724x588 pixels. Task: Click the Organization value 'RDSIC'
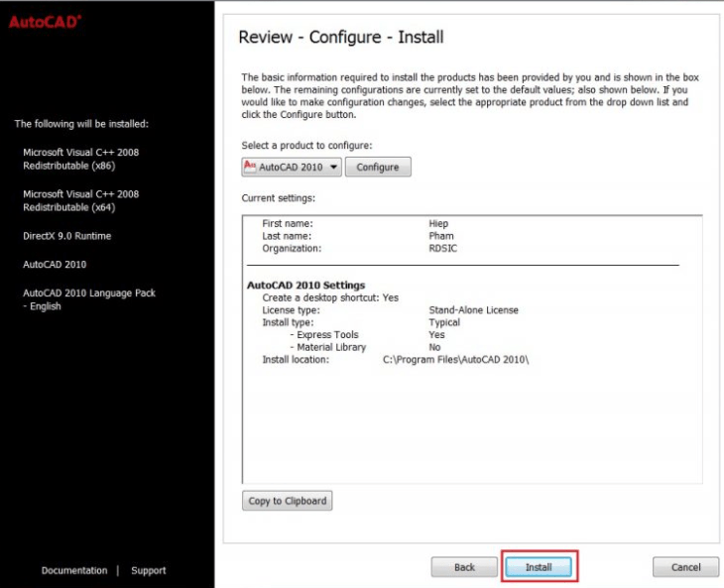[442, 248]
